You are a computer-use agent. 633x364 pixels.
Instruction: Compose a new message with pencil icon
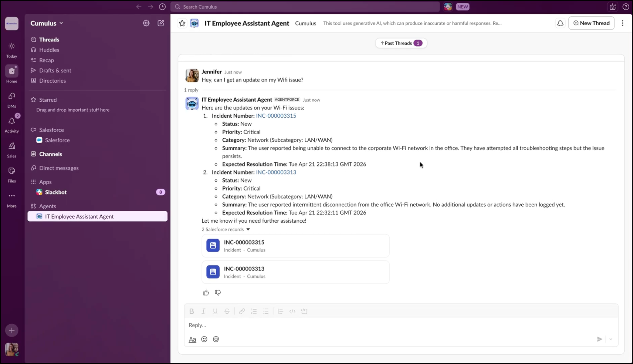coord(161,23)
